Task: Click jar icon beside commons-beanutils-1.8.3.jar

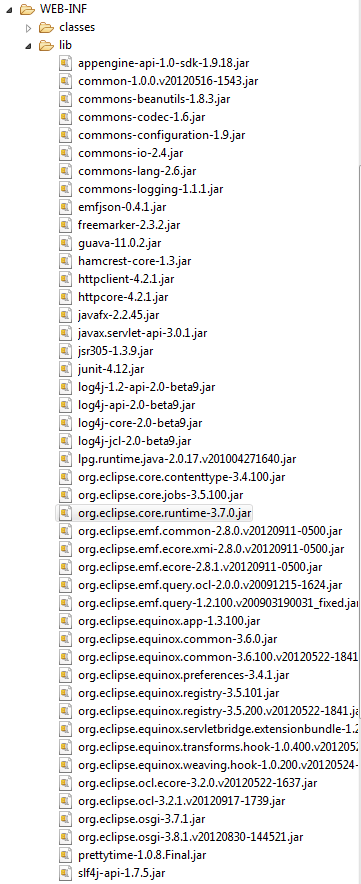Action: click(65, 99)
